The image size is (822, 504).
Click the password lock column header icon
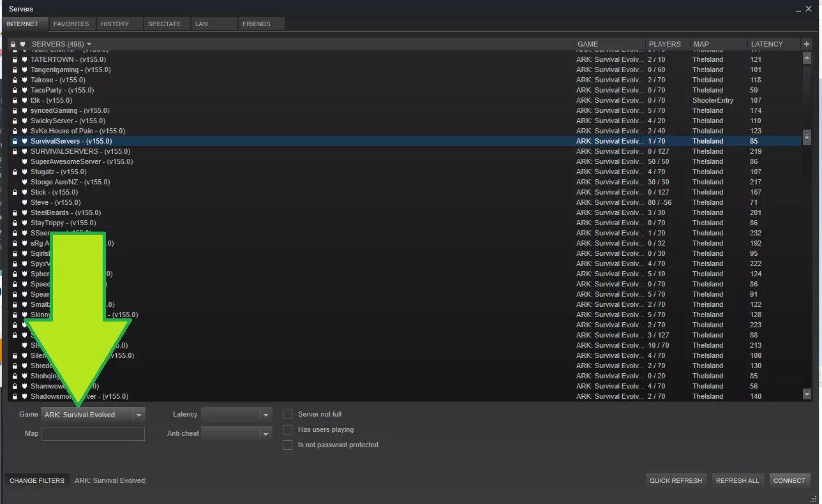(13, 44)
